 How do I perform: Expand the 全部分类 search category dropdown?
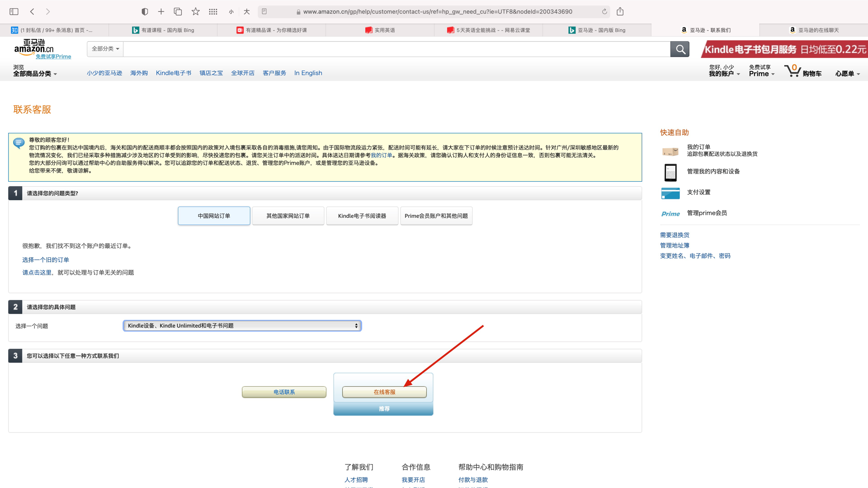[x=105, y=49]
